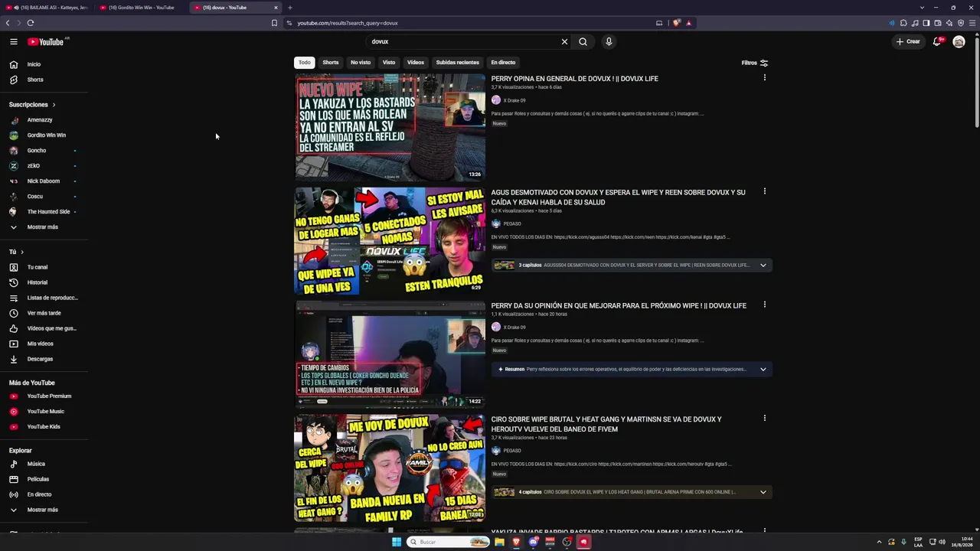Open File Explorer from the taskbar

coord(499,542)
